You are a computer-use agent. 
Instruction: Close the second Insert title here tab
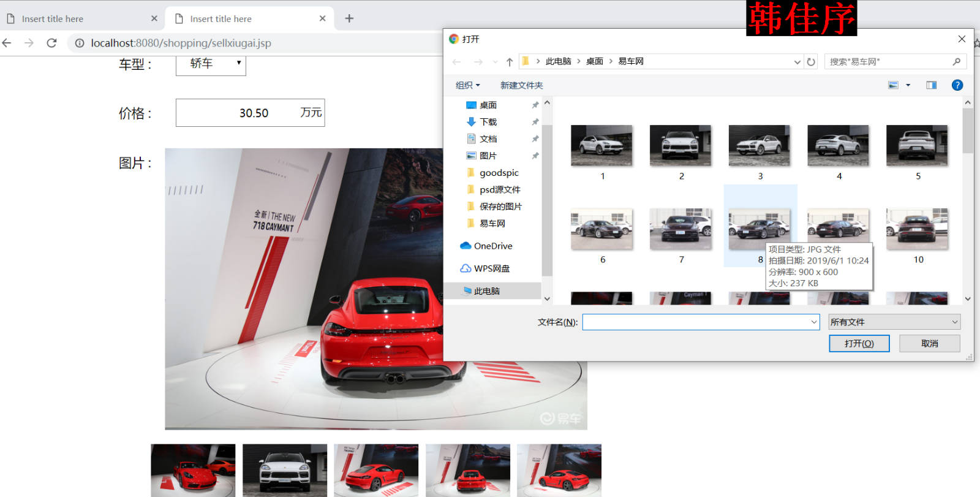[x=322, y=18]
